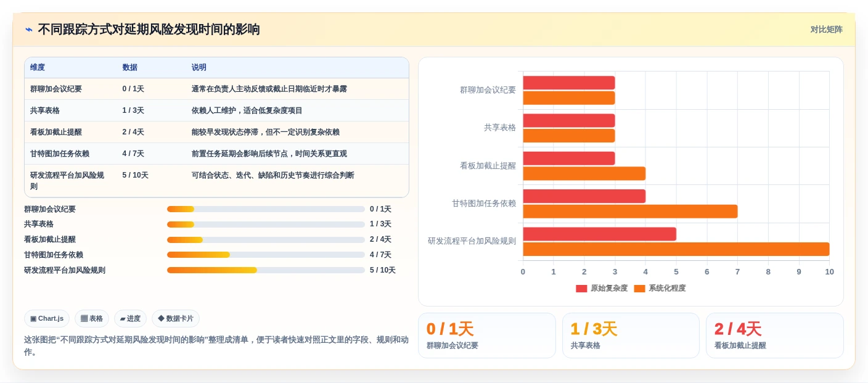Click the progress bar for 看板加截止提醒
This screenshot has height=383, width=868.
pyautogui.click(x=266, y=240)
